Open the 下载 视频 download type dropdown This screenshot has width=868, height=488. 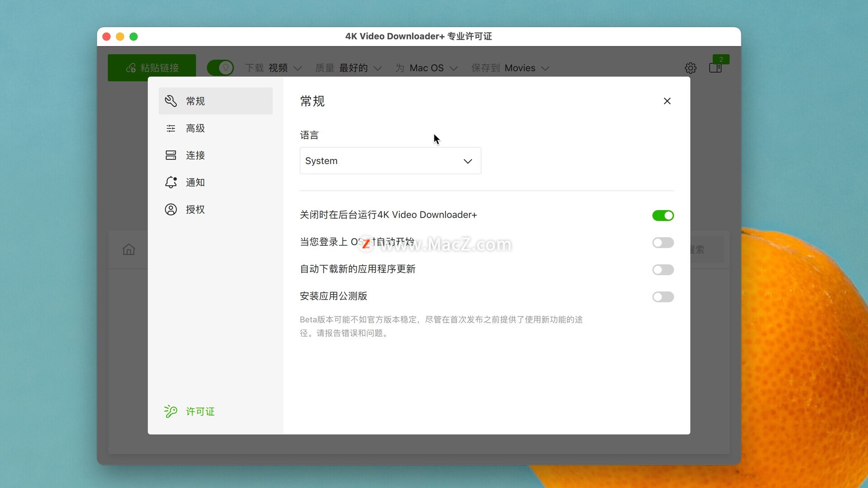coord(274,68)
